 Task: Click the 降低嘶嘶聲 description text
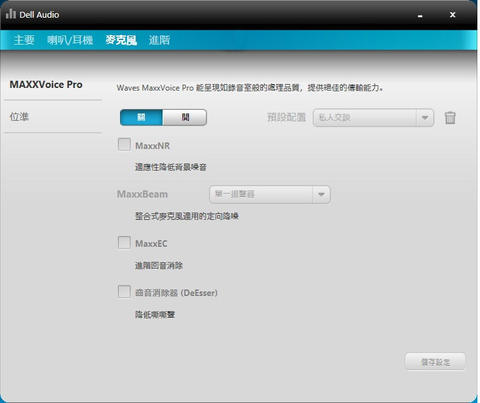155,314
